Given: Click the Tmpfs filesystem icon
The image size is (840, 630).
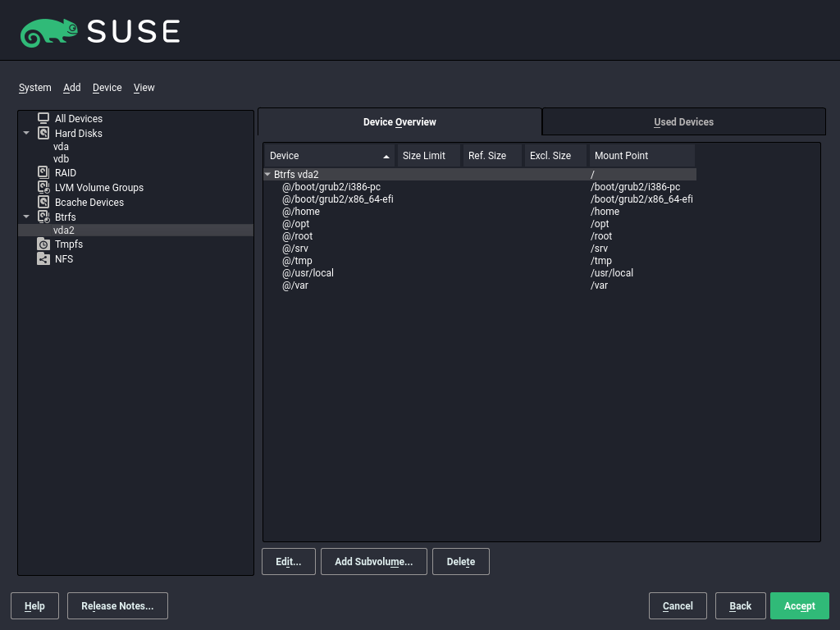Looking at the screenshot, I should coord(45,244).
